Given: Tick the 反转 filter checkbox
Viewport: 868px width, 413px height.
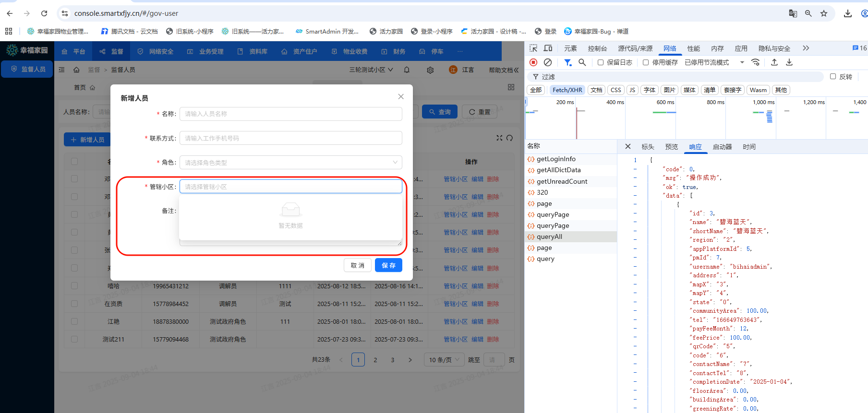Looking at the screenshot, I should pos(833,77).
